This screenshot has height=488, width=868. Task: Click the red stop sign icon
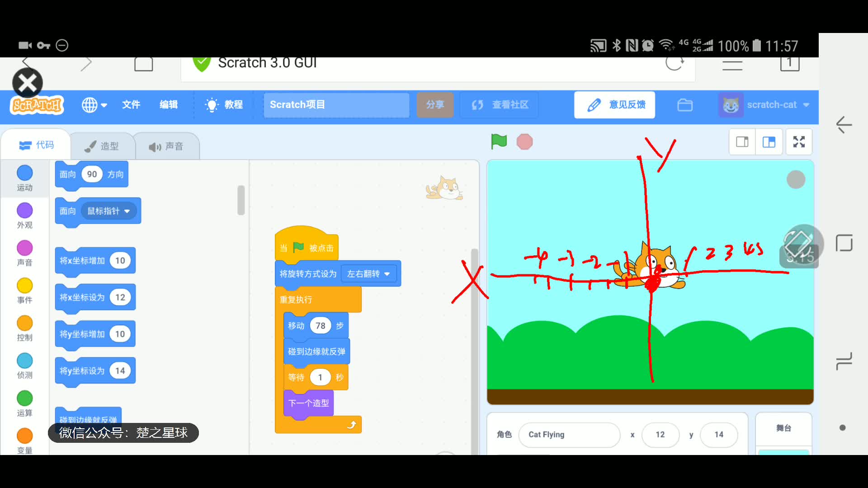524,141
